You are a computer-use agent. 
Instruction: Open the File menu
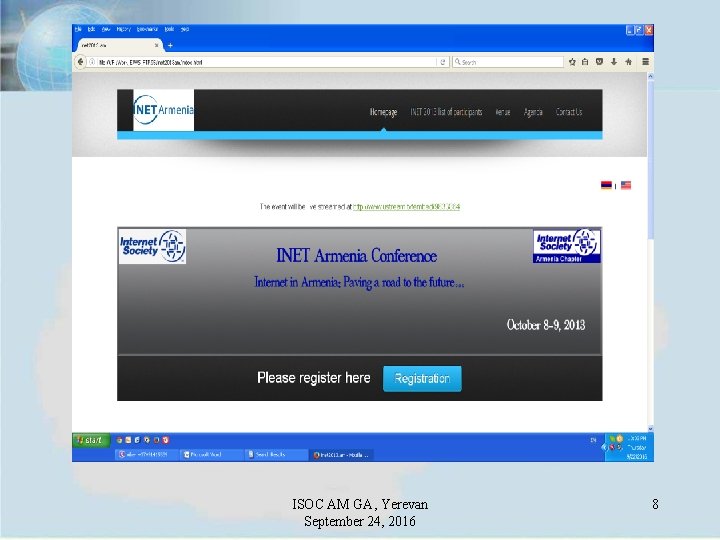(x=78, y=29)
